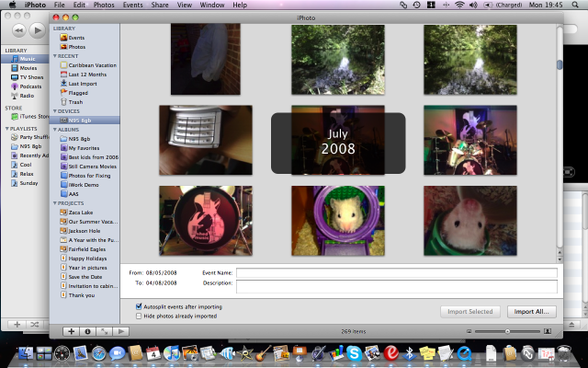Click the add (+) button in iPhoto toolbar
Image resolution: width=588 pixels, height=368 pixels.
(71, 331)
